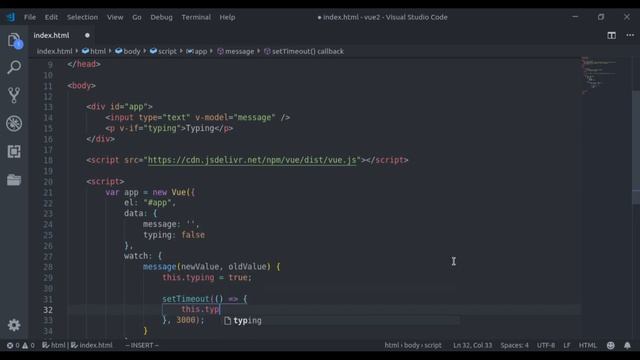The image size is (640, 360).
Task: Open the Search view in activity bar
Action: tap(14, 67)
